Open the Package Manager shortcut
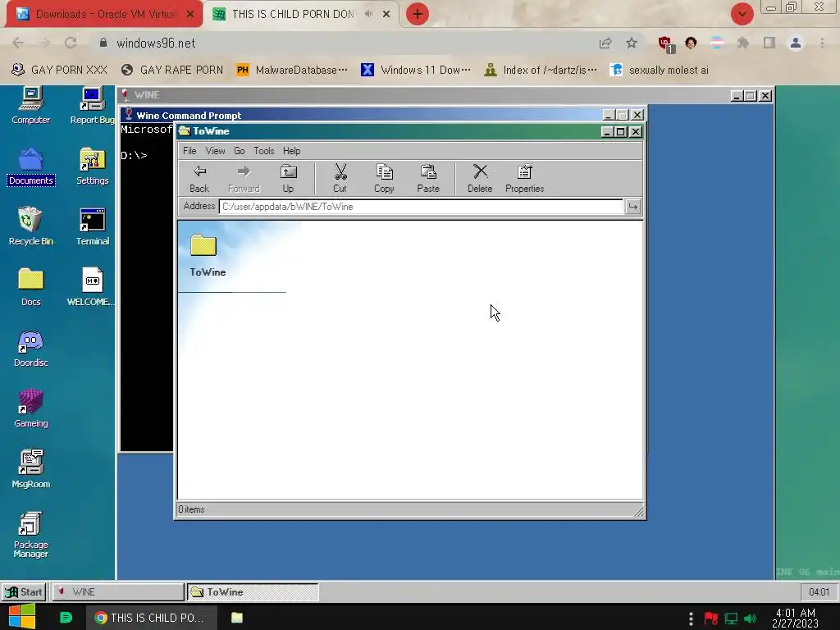 pyautogui.click(x=31, y=535)
